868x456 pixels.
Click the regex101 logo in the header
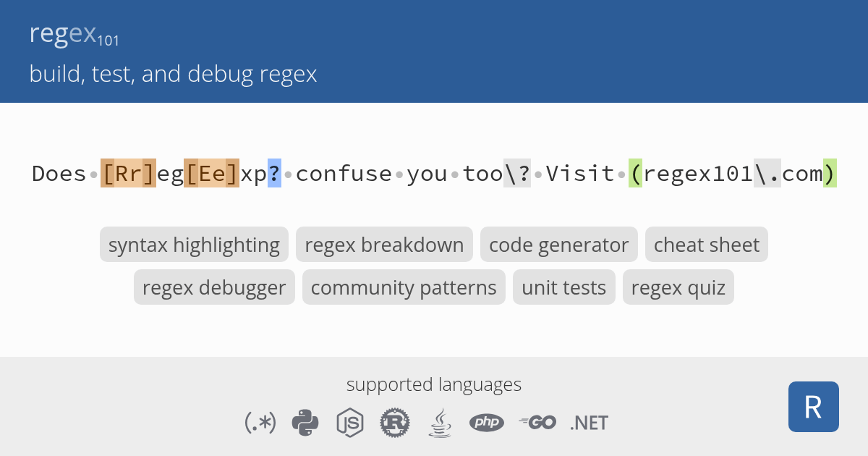74,34
